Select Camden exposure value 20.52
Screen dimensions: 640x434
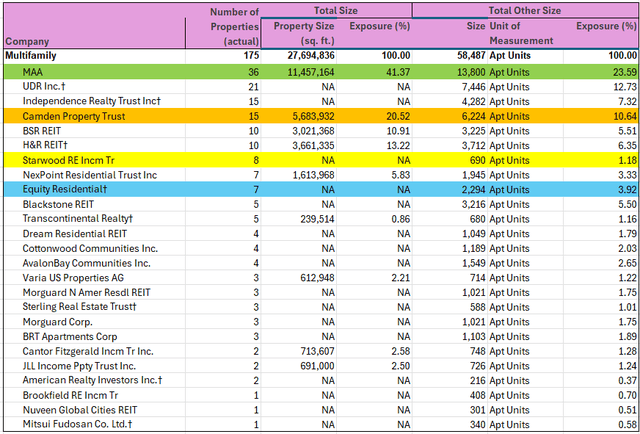[398, 116]
